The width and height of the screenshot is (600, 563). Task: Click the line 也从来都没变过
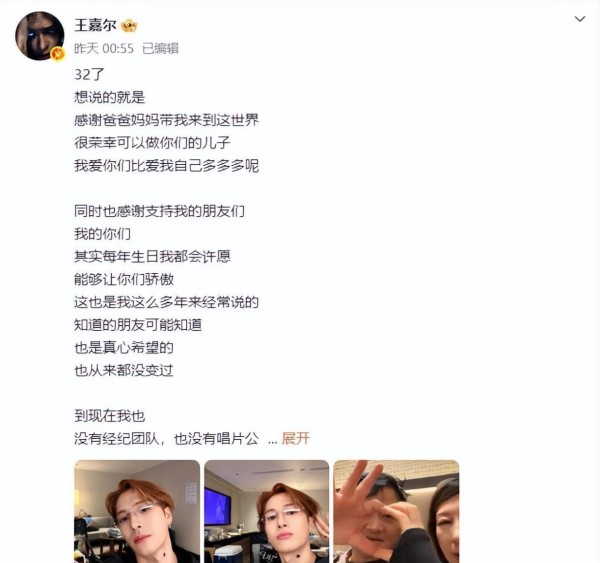(x=124, y=370)
